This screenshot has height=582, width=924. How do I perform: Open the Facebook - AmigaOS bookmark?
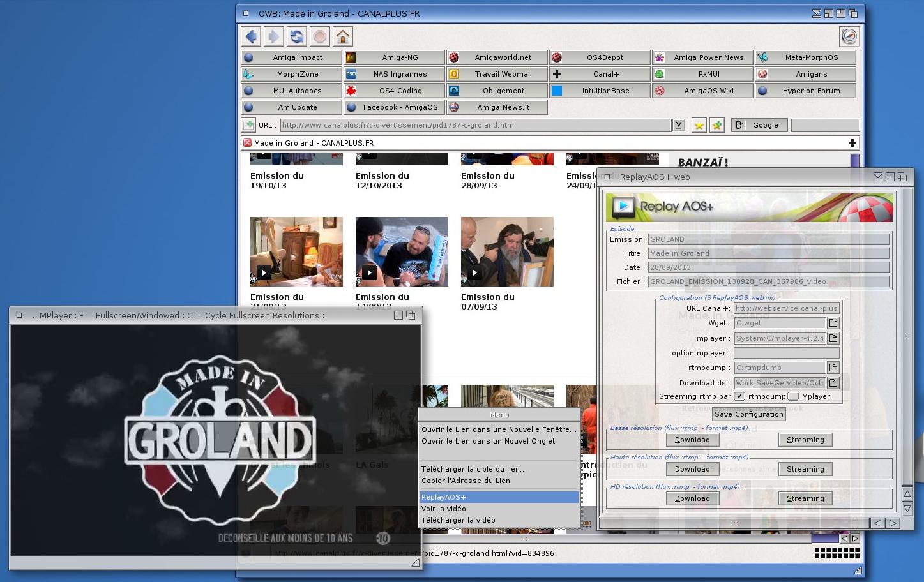pos(395,107)
